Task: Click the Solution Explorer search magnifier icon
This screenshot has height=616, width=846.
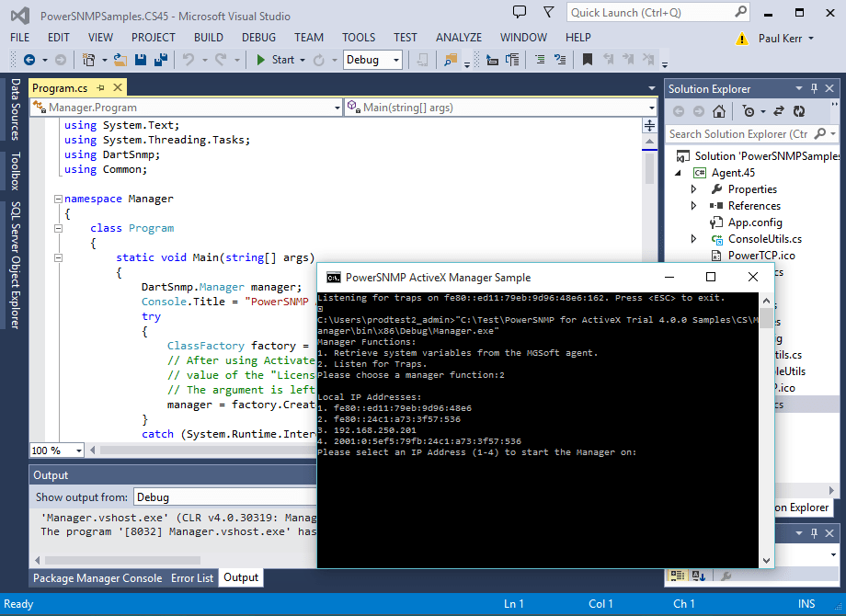Action: 820,133
